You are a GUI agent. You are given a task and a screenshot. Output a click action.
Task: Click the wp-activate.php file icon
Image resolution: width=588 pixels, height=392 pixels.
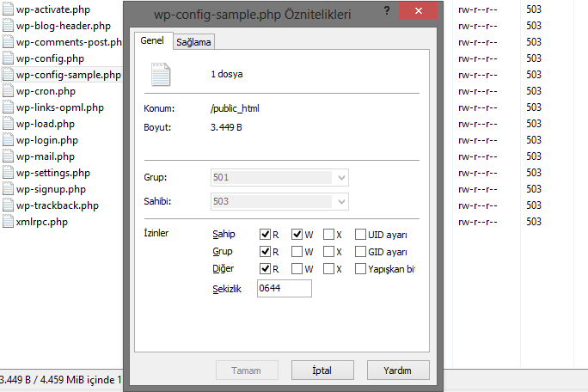click(x=7, y=9)
